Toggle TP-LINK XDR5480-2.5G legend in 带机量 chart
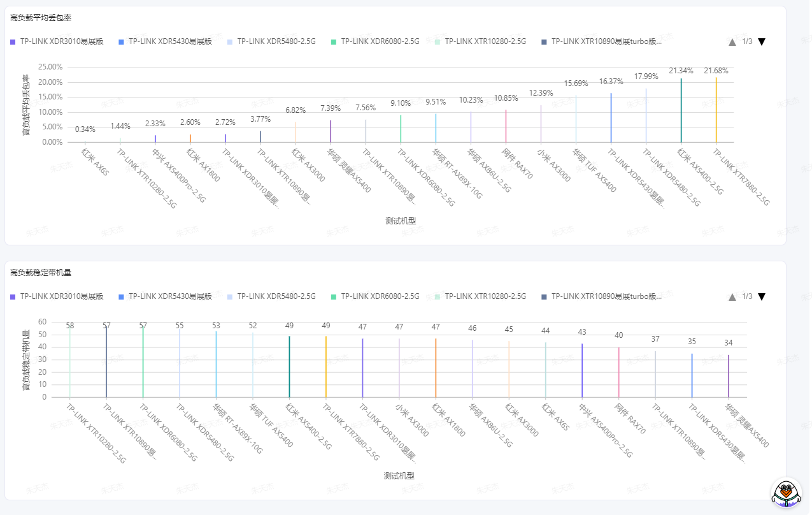 coord(271,296)
